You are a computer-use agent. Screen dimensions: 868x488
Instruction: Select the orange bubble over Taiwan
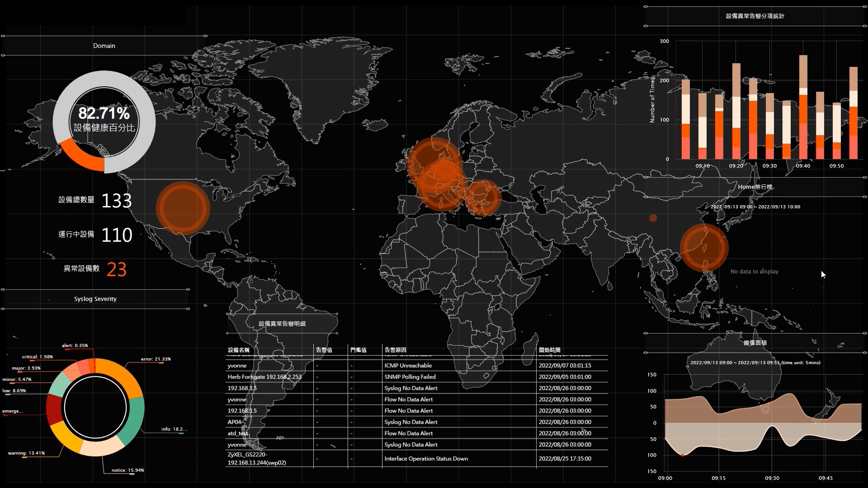[x=704, y=248]
